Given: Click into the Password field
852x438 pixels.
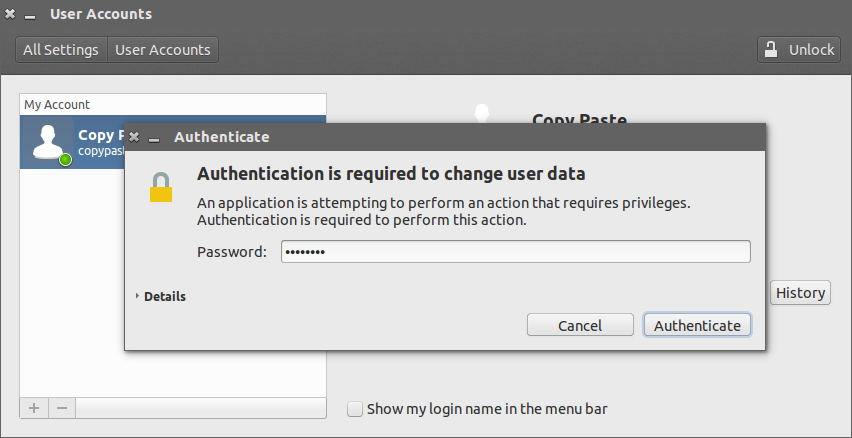Looking at the screenshot, I should tap(515, 252).
